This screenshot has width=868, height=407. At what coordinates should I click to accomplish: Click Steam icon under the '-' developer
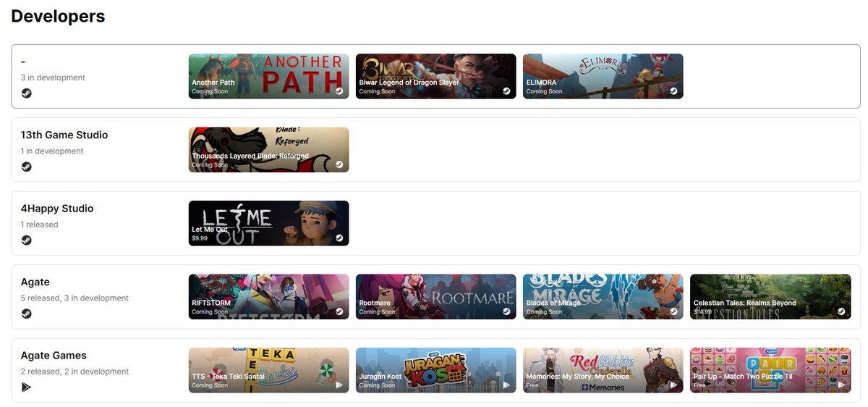(x=26, y=93)
